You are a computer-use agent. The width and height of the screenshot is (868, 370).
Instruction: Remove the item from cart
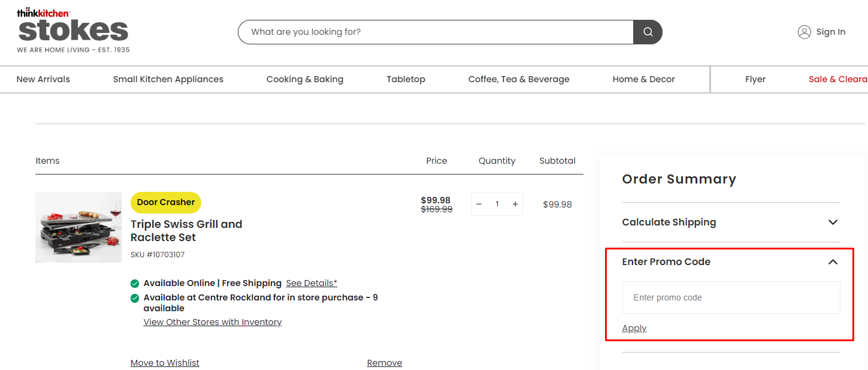click(385, 363)
